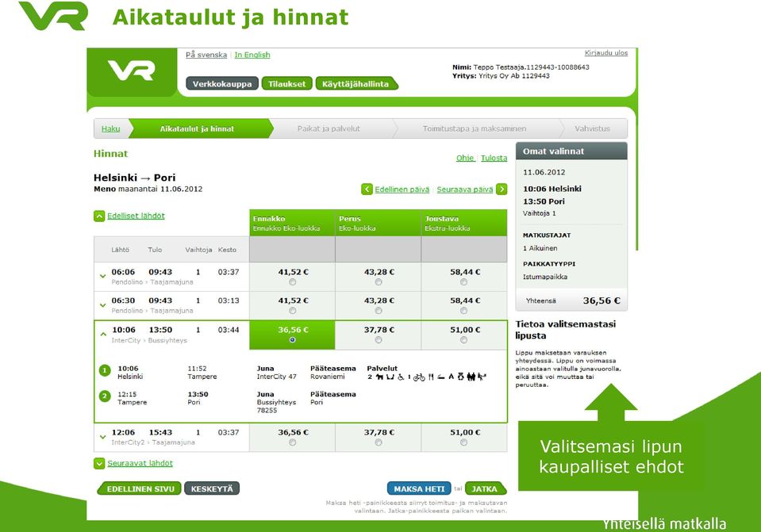
Task: Open the Tilaukset tab
Action: 286,84
